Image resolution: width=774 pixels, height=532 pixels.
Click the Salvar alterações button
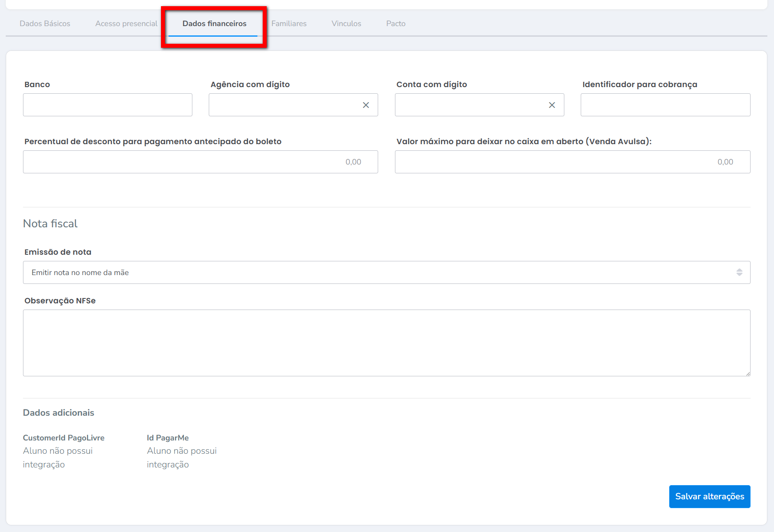tap(709, 496)
